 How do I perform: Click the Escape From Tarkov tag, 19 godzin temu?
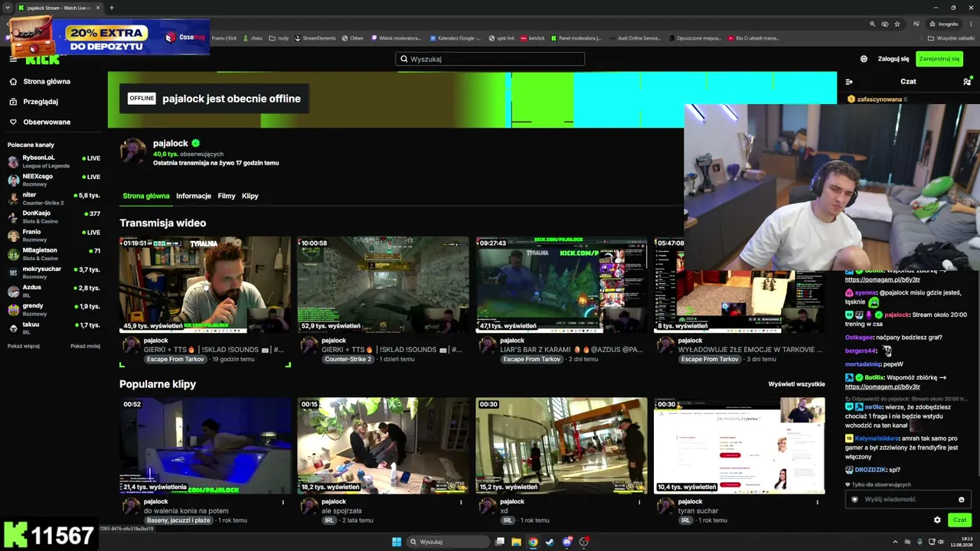(x=176, y=359)
